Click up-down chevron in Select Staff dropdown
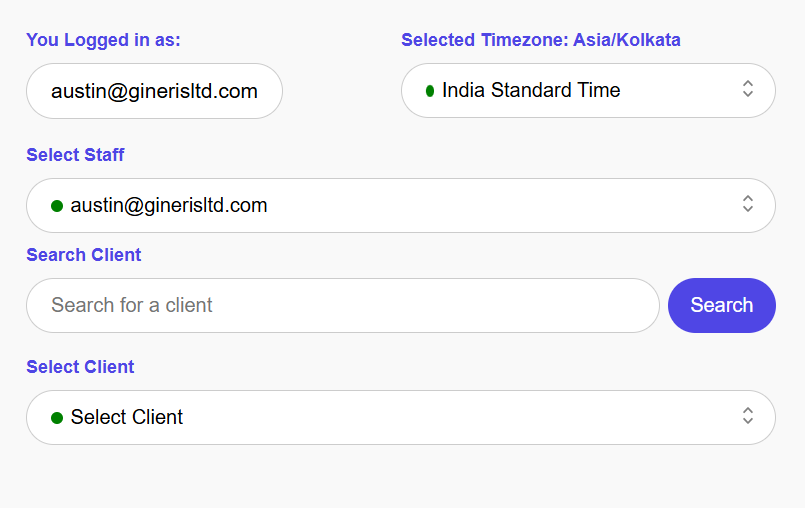 tap(747, 204)
